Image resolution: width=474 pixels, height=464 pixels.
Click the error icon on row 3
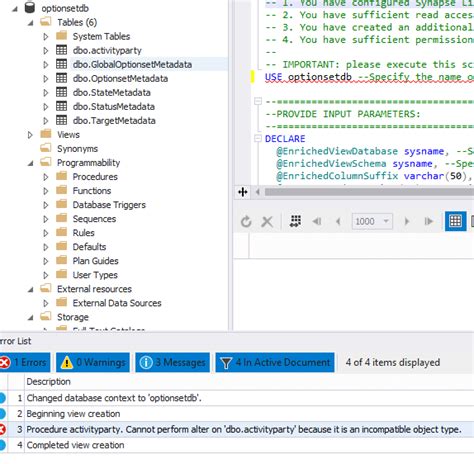2,429
